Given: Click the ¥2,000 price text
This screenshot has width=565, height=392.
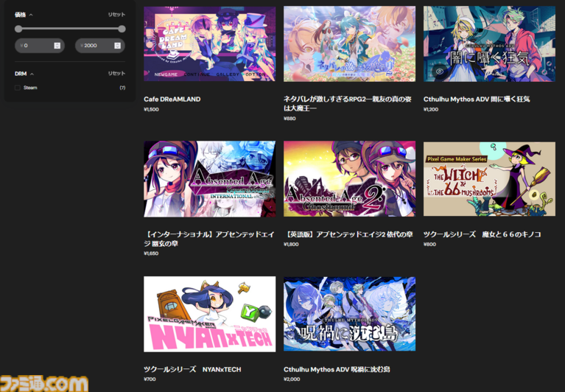Looking at the screenshot, I should tap(292, 379).
